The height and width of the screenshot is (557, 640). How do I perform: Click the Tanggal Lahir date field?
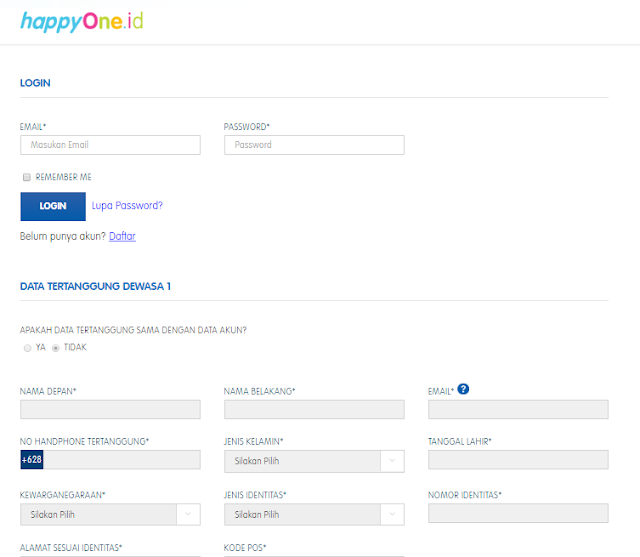[x=518, y=459]
